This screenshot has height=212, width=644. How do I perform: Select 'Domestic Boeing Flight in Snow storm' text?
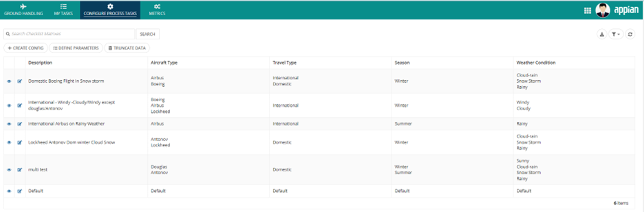tap(66, 81)
